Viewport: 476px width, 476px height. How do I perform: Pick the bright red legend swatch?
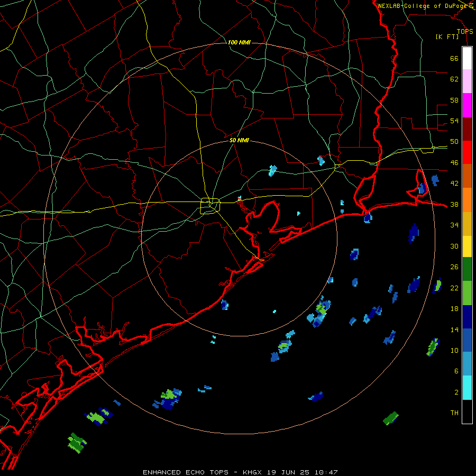pyautogui.click(x=467, y=152)
